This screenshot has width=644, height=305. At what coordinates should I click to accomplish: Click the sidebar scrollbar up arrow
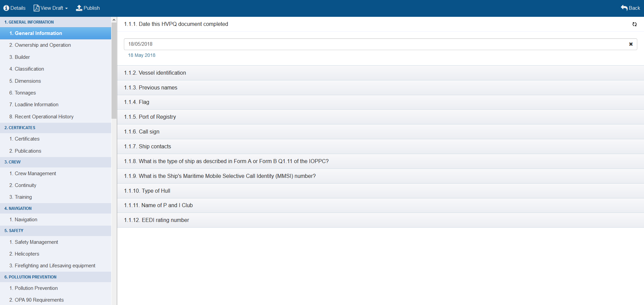(114, 20)
